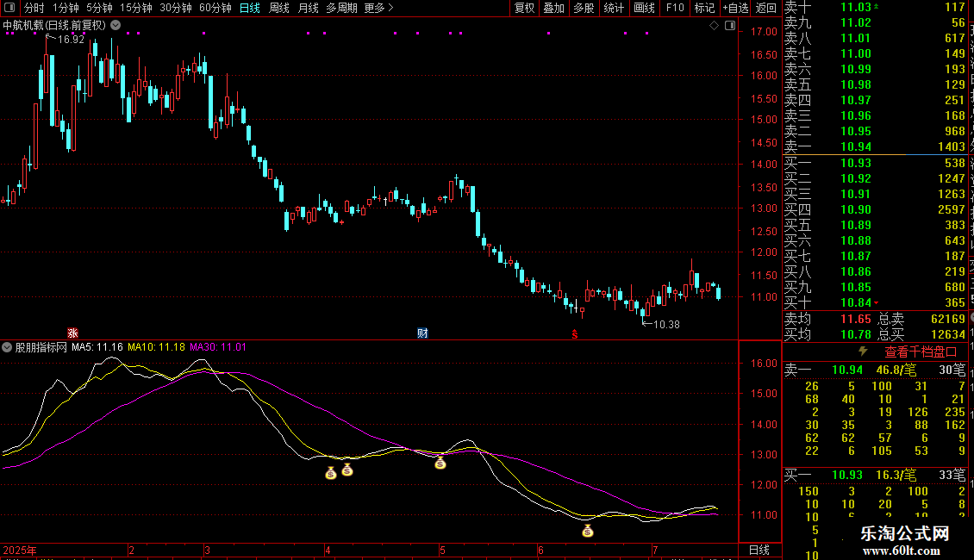
Task: Click the 总买 volume 12634
Action: pyautogui.click(x=948, y=334)
